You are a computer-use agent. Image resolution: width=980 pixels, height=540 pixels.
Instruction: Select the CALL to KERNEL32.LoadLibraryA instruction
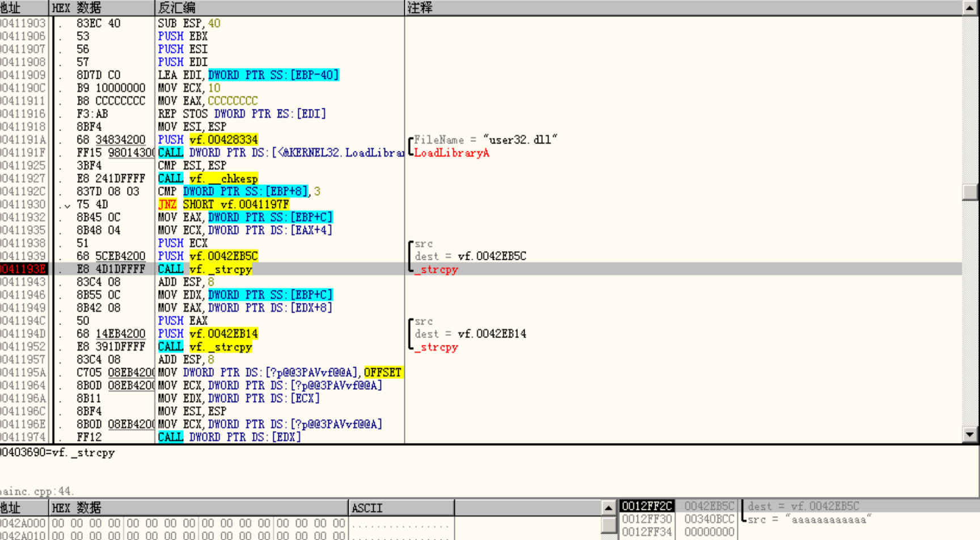[281, 153]
